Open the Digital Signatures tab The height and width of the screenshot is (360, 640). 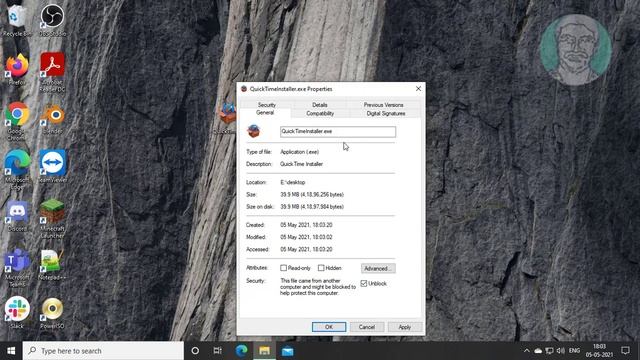pos(386,113)
